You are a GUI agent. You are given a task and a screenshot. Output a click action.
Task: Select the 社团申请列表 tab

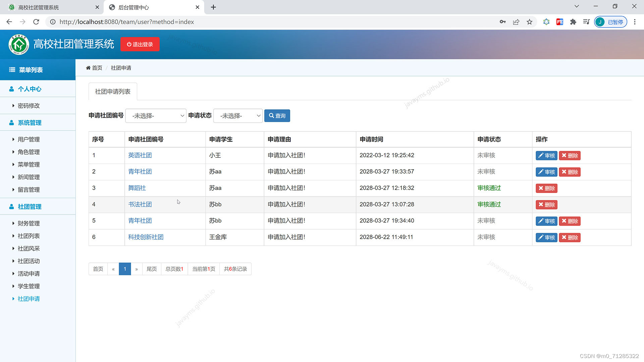click(x=113, y=92)
